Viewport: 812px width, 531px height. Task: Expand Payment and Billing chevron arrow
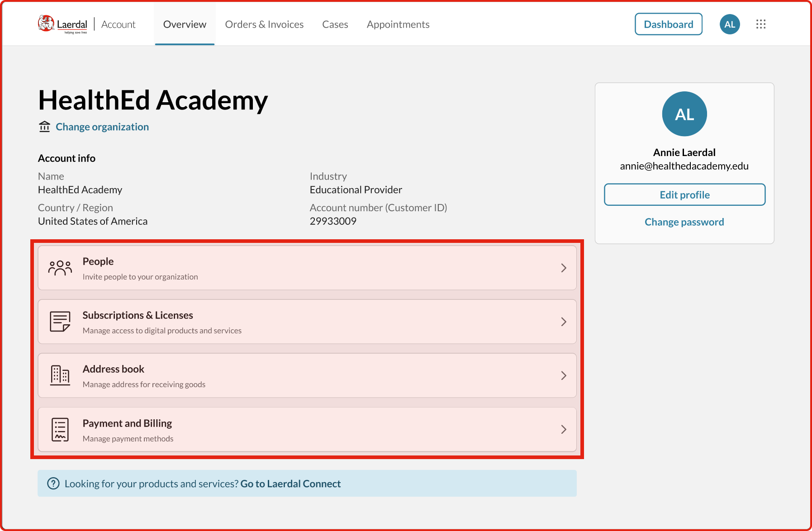(564, 429)
